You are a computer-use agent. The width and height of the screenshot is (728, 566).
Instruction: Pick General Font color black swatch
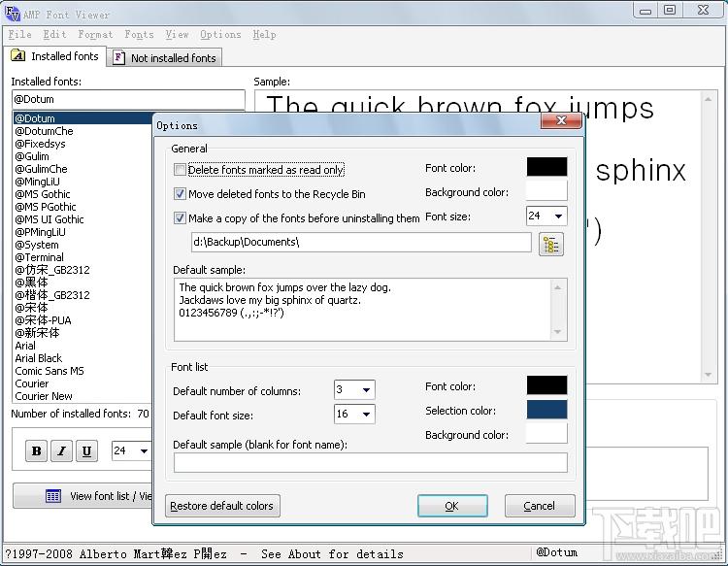(546, 167)
